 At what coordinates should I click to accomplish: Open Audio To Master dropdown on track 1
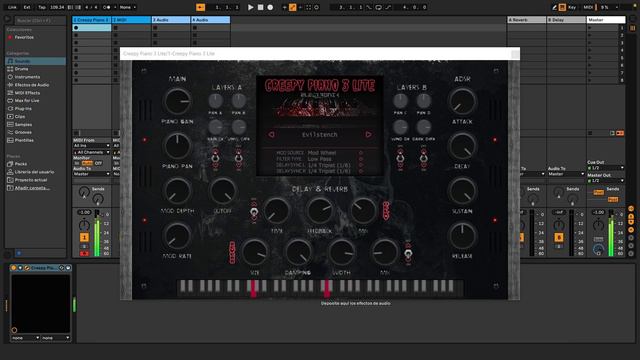point(91,174)
